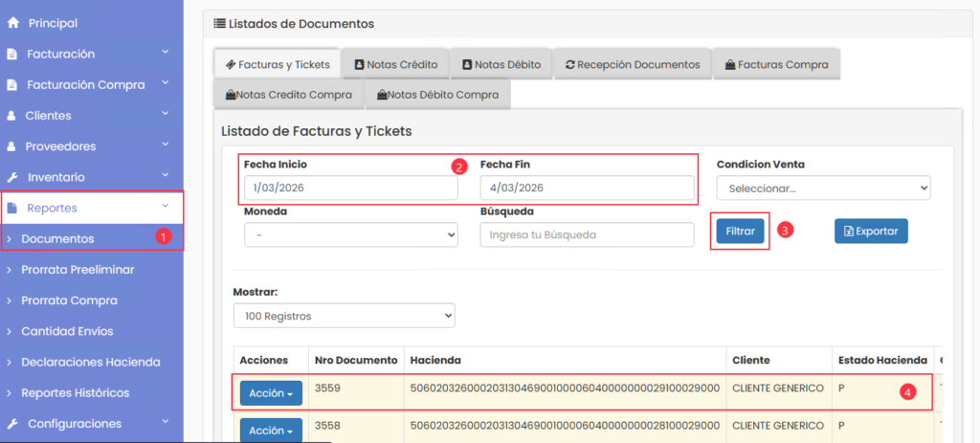Open Documentos under Reportes
This screenshot has height=443, width=980.
pos(57,238)
